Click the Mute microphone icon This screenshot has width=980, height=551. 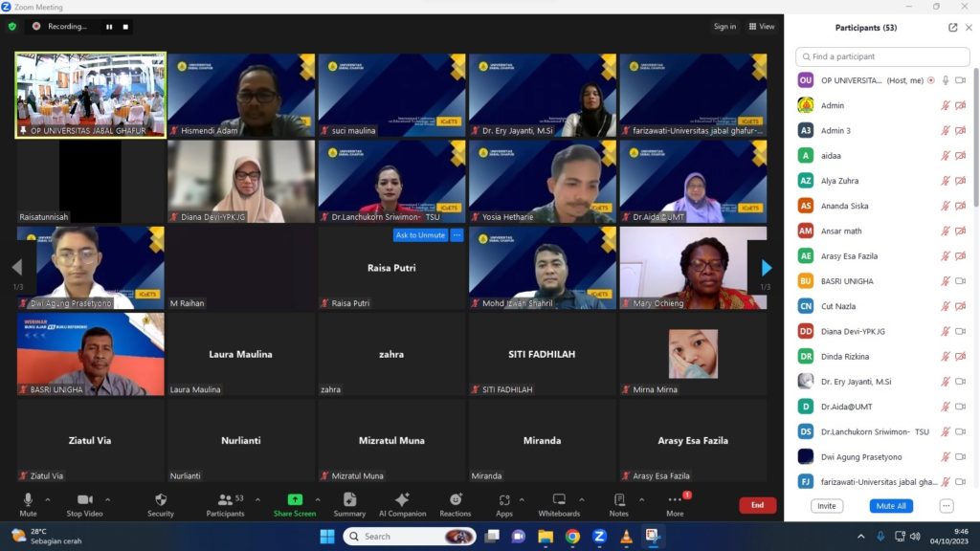(28, 499)
